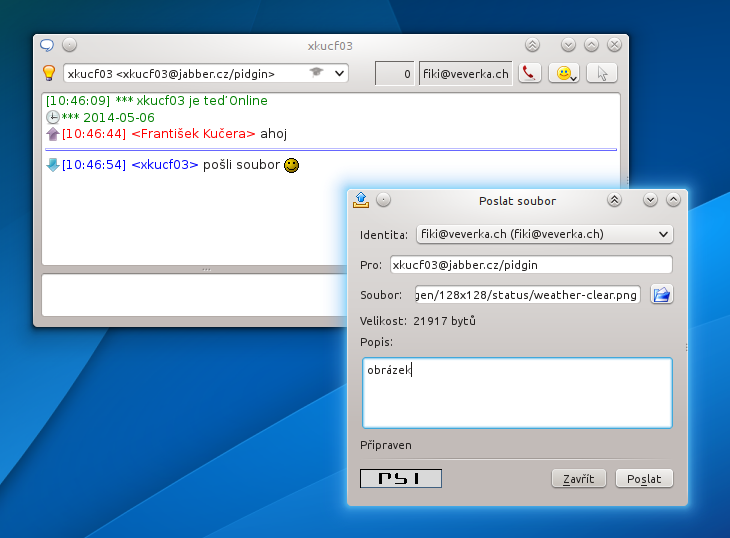This screenshot has width=730, height=538.
Task: Click the lightbulb status icon
Action: click(49, 73)
